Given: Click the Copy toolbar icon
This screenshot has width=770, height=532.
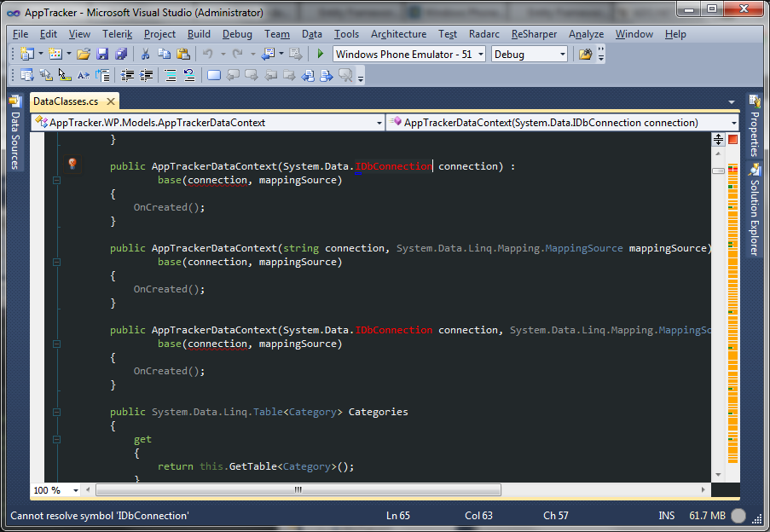Looking at the screenshot, I should (x=164, y=54).
